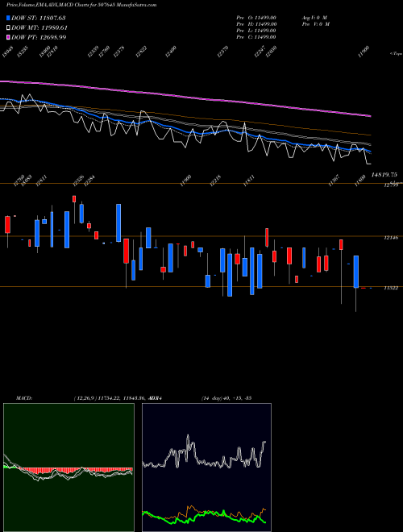Click the 'Pre O: 11499.00' open value
The width and height of the screenshot is (403, 532).
point(256,18)
